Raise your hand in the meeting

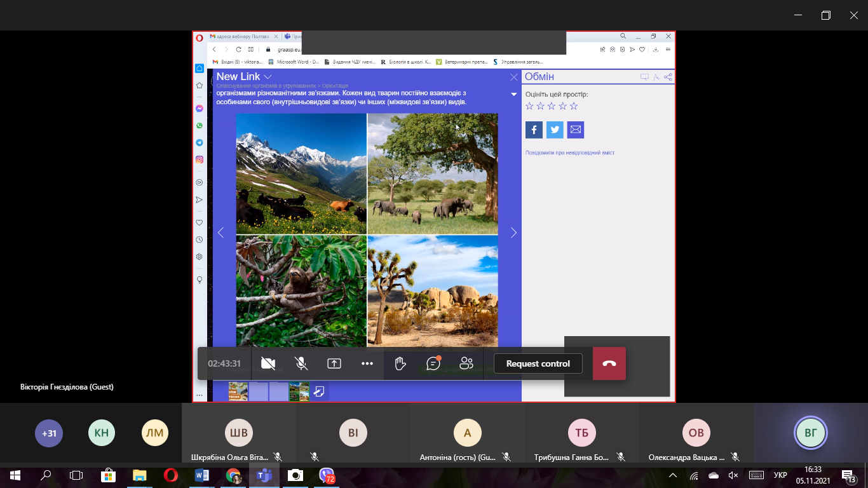click(x=400, y=363)
